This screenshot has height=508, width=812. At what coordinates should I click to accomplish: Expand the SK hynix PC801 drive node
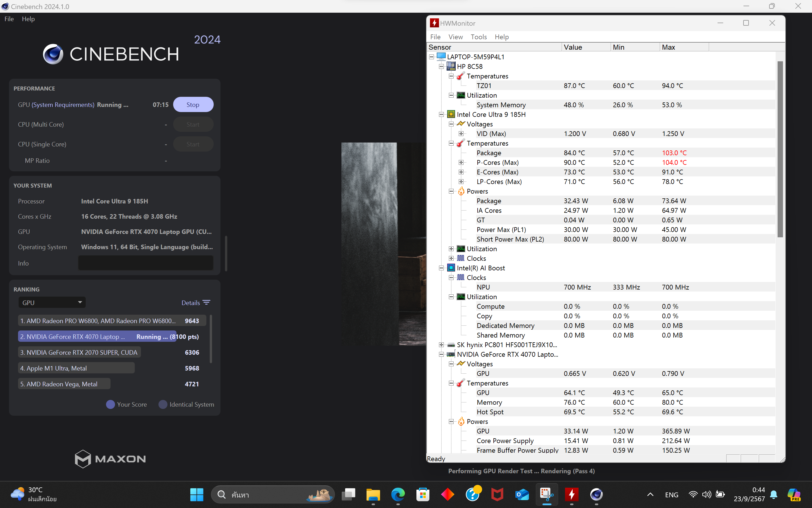441,345
